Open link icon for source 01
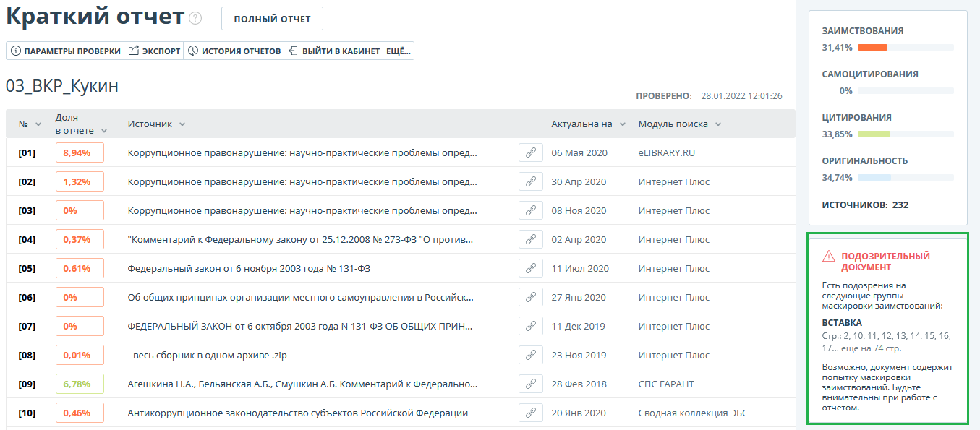 tap(530, 152)
